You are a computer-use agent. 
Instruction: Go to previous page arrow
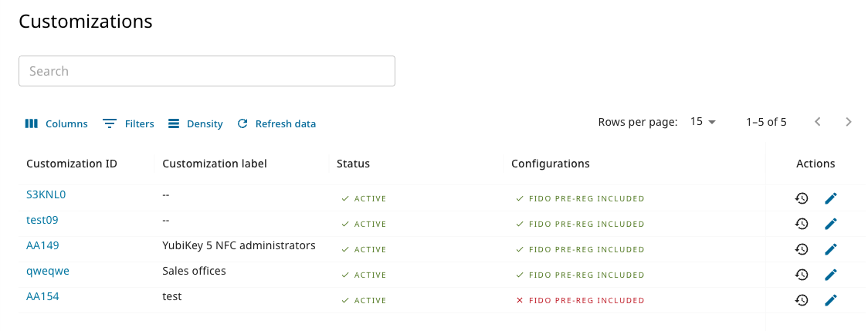click(818, 122)
